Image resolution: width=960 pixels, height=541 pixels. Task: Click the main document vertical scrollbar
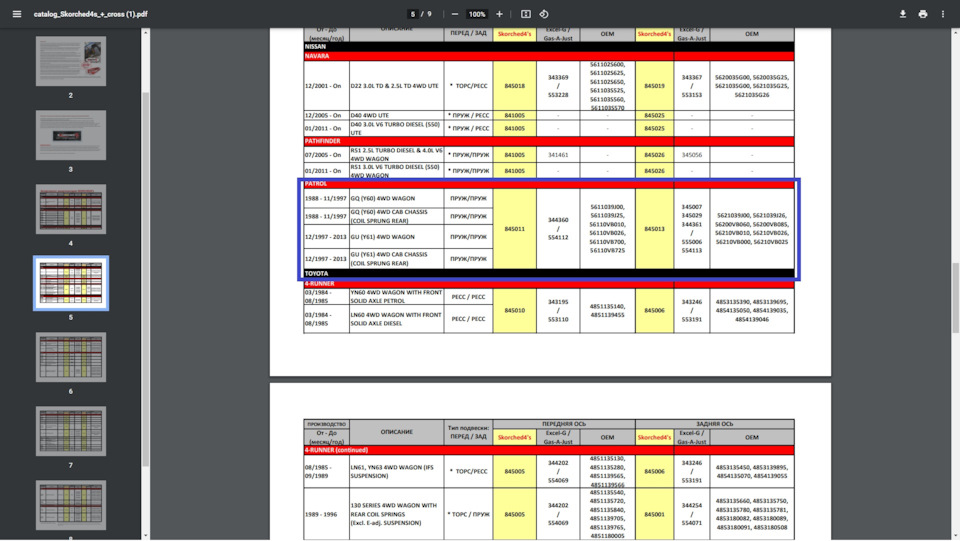pyautogui.click(x=955, y=300)
